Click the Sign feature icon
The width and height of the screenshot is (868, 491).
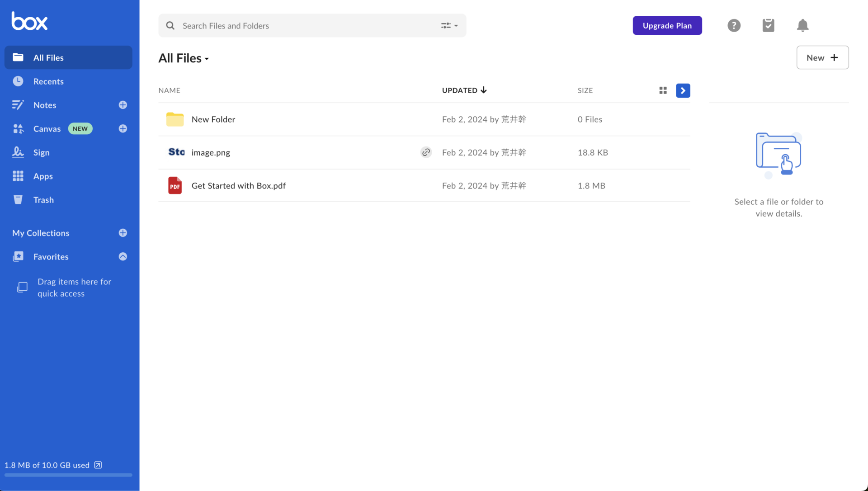(18, 152)
